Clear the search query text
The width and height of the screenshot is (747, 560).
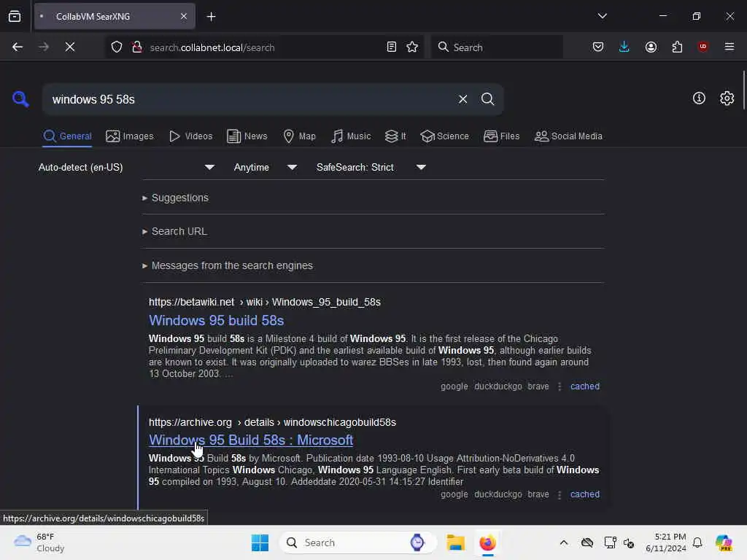click(463, 99)
